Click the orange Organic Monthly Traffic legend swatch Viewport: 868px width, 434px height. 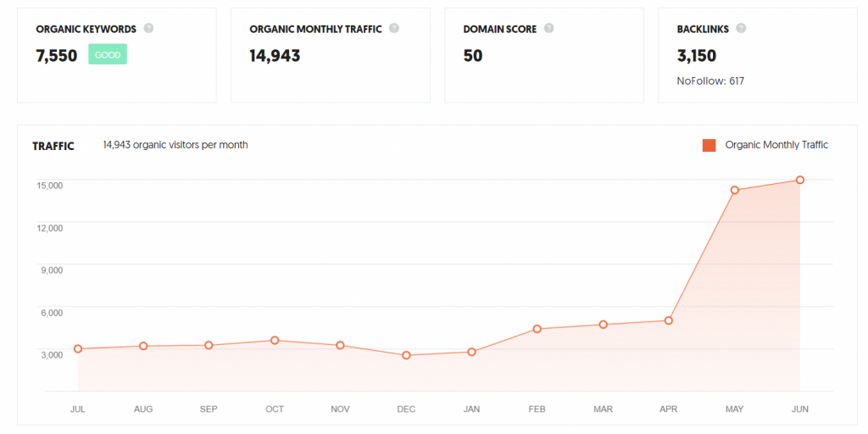click(709, 145)
